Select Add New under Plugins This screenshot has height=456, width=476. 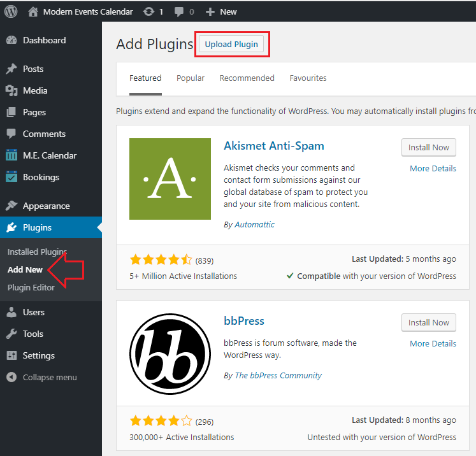pos(25,270)
